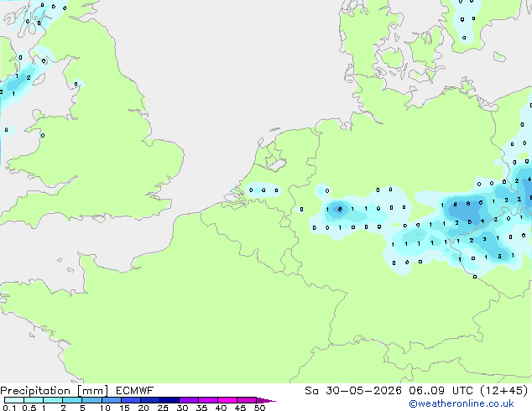Click the 'Precipitation' title word
The width and height of the screenshot is (532, 411).
(x=35, y=391)
